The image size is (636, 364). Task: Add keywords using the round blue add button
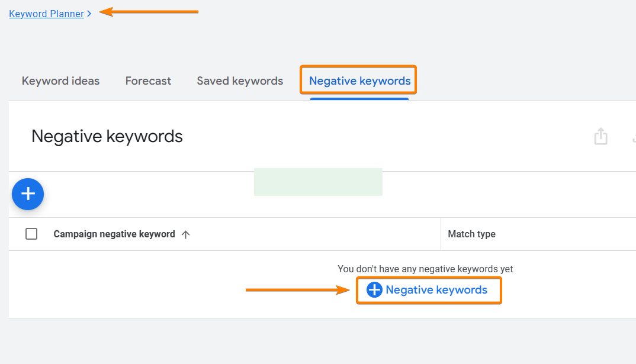pyautogui.click(x=27, y=194)
